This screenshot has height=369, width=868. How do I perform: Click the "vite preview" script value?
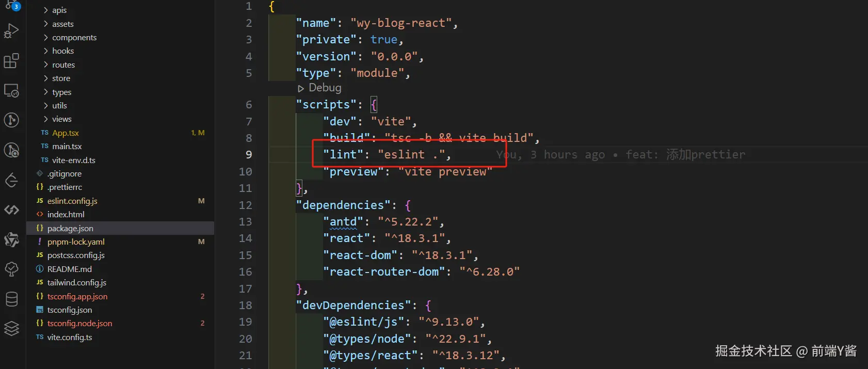point(445,171)
